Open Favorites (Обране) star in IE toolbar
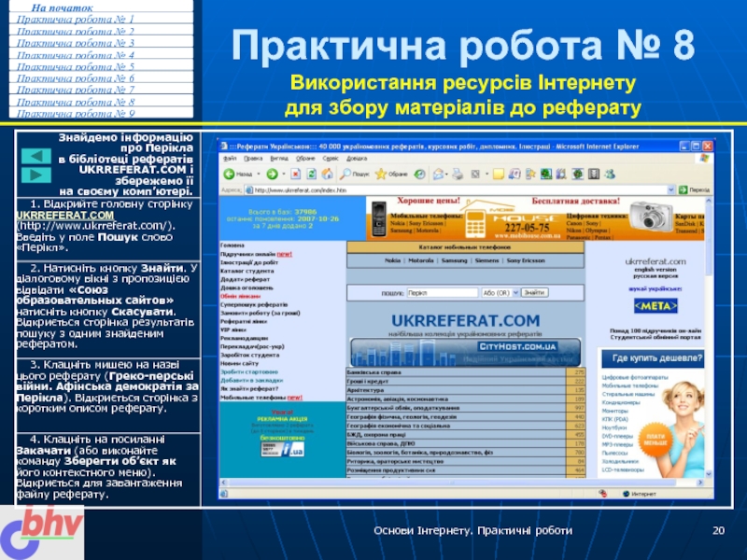The image size is (747, 560). click(391, 175)
